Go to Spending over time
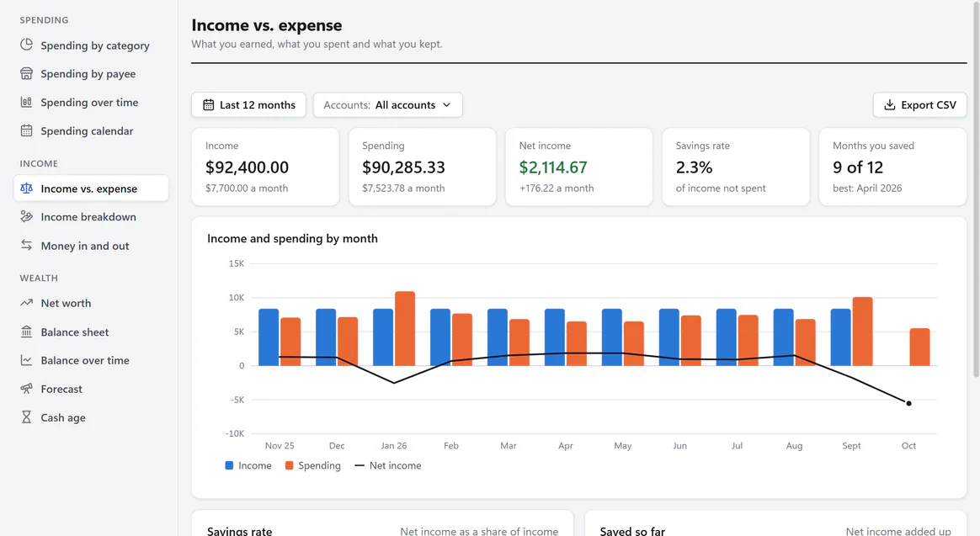 click(91, 103)
